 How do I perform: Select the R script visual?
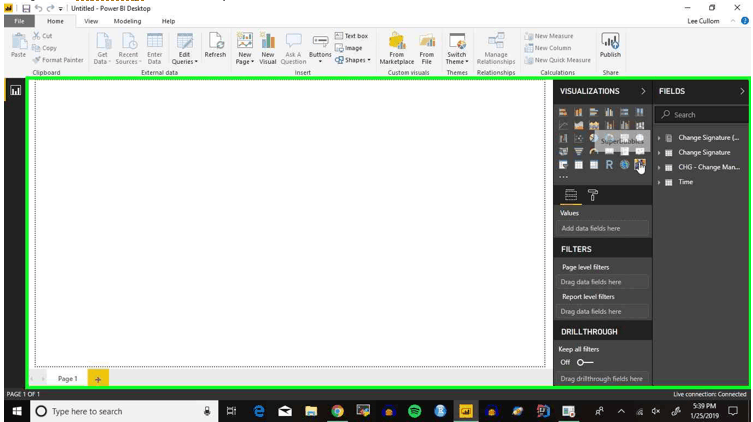[609, 165]
